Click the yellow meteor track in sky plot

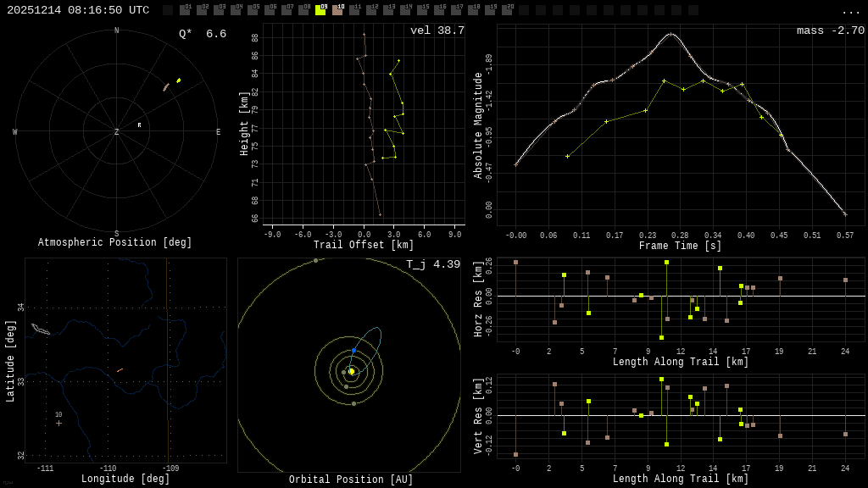pyautogui.click(x=178, y=80)
